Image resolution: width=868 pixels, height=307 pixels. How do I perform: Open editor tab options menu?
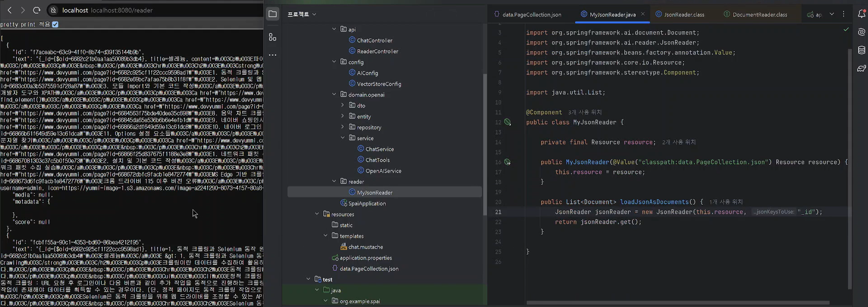pos(844,14)
